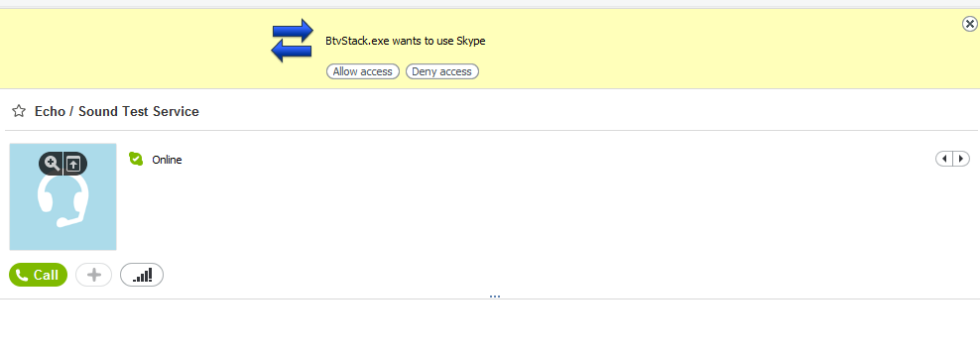Toggle the favorite star beside Echo contact
Image resolution: width=980 pixels, height=358 pixels.
20,111
